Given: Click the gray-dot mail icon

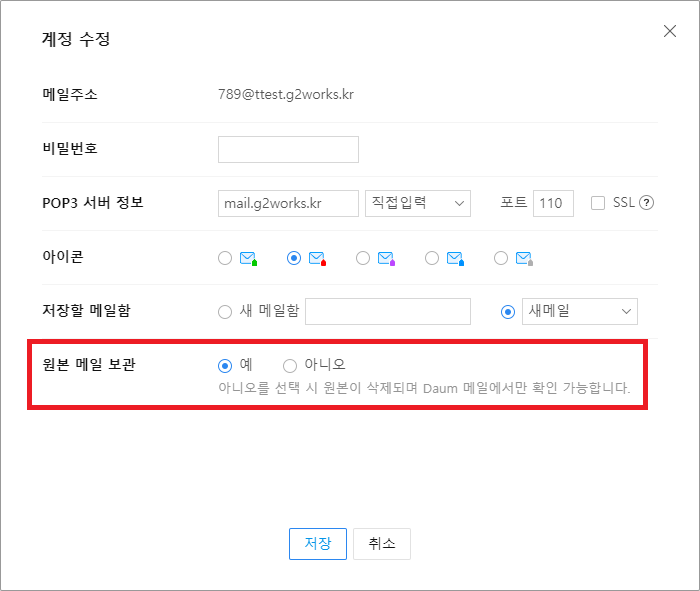Looking at the screenshot, I should pos(525,258).
